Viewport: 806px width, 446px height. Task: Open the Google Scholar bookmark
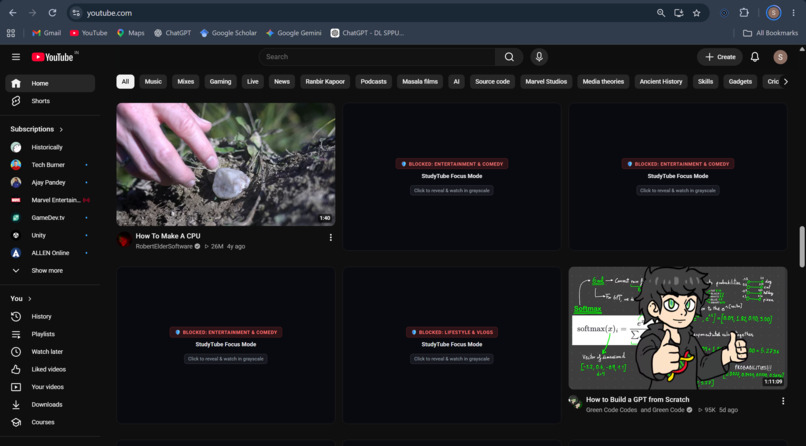pos(228,33)
